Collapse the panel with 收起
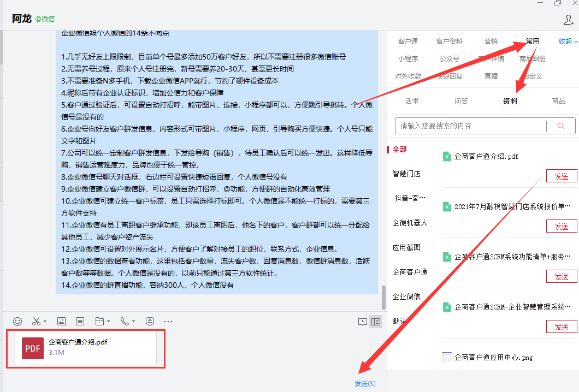579x392 pixels. pyautogui.click(x=568, y=41)
